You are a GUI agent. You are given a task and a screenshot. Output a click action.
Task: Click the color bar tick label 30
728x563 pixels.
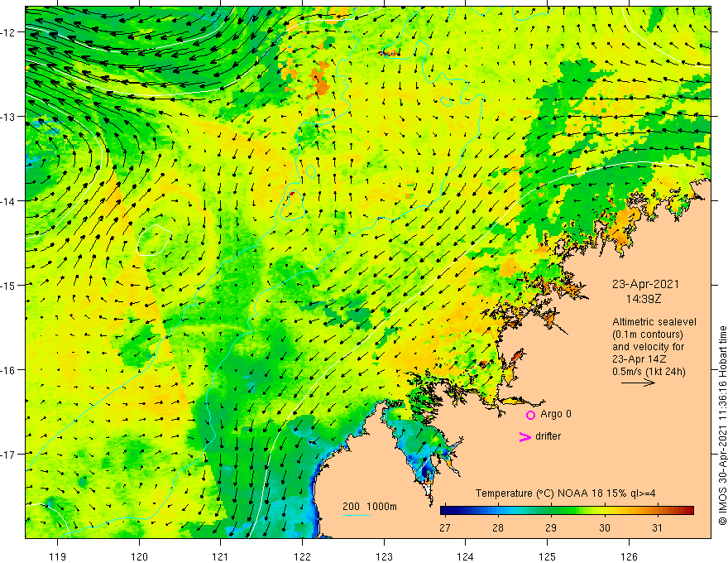click(604, 527)
